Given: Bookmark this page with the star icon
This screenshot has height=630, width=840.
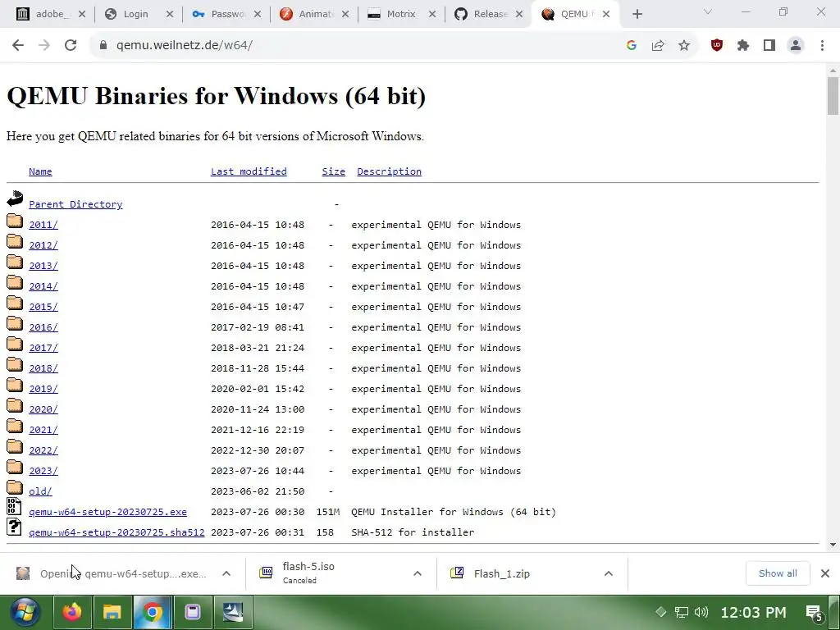Looking at the screenshot, I should [x=684, y=46].
